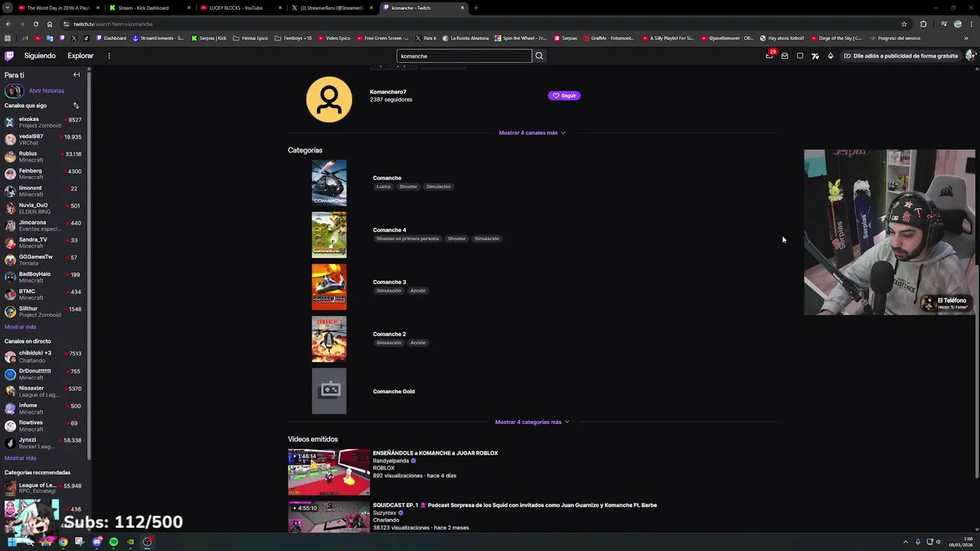Open Twitch notifications inbox with badge 29

coord(769,55)
